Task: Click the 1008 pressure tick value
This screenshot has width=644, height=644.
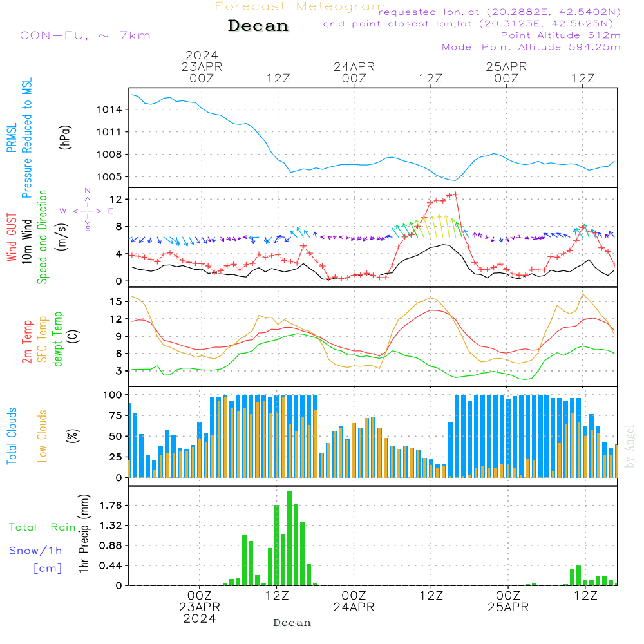Action: tap(109, 155)
